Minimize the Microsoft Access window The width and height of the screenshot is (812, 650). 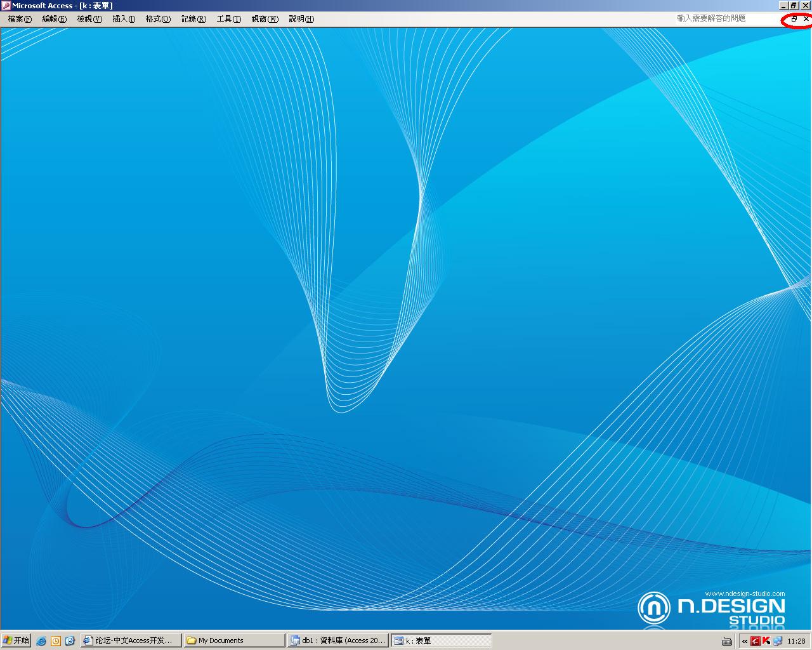tap(783, 6)
